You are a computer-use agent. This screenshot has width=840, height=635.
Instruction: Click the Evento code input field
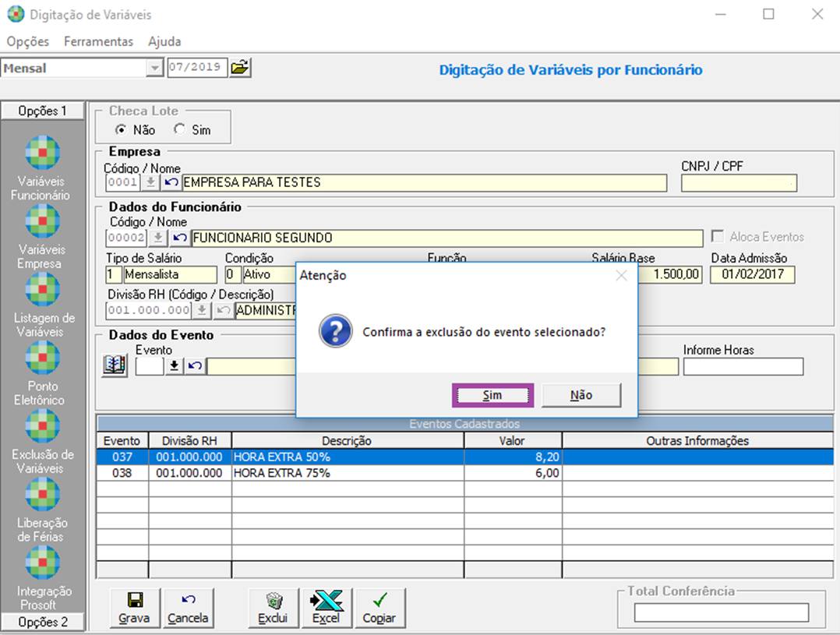click(150, 366)
